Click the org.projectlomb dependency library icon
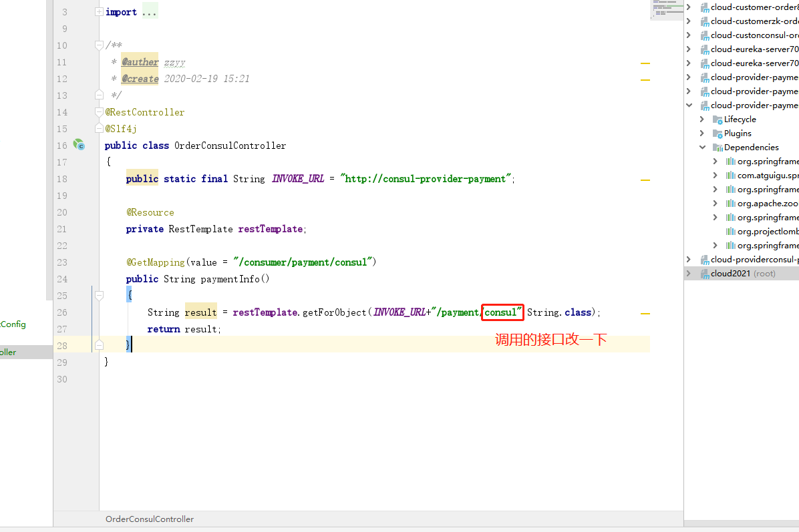The height and width of the screenshot is (532, 799). coord(731,231)
